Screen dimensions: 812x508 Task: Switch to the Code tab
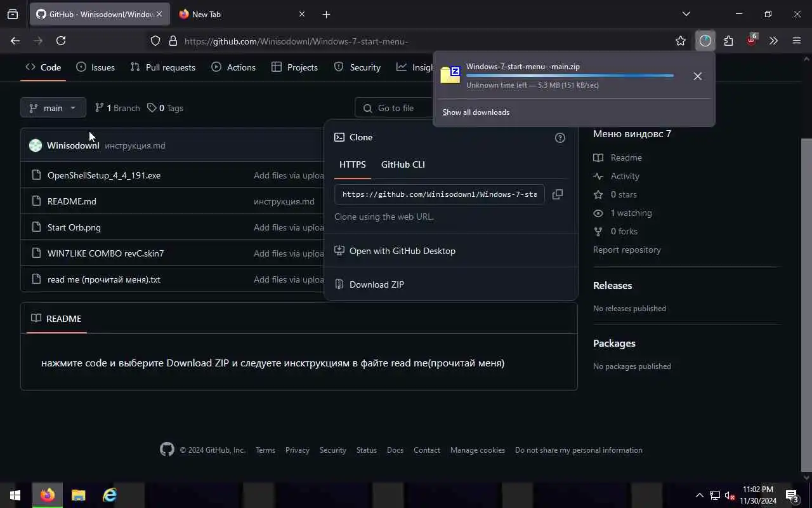(x=43, y=67)
